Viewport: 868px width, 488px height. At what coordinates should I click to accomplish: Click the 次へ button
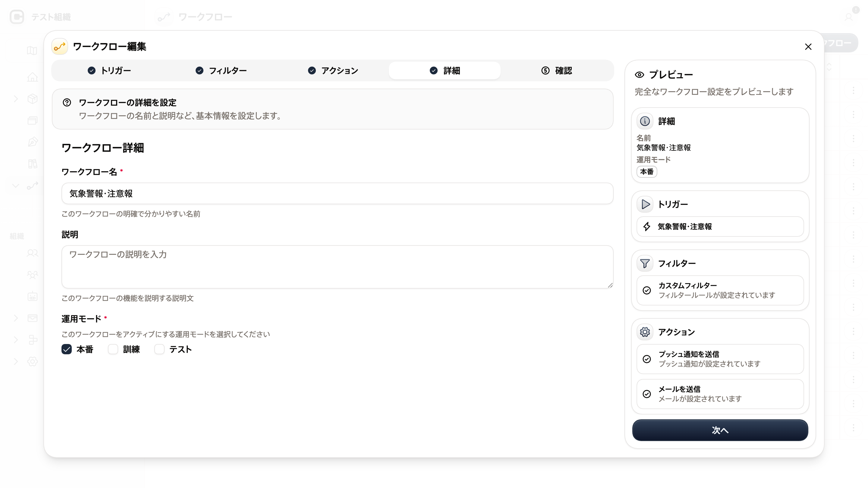(720, 430)
